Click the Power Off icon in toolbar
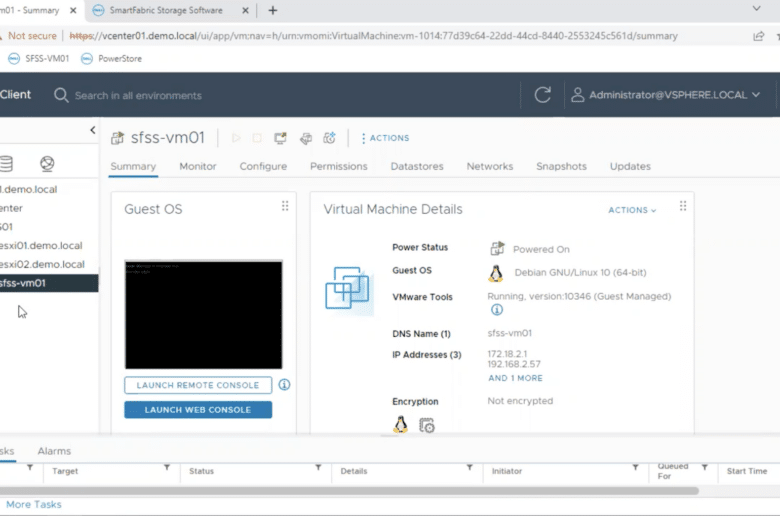 257,138
